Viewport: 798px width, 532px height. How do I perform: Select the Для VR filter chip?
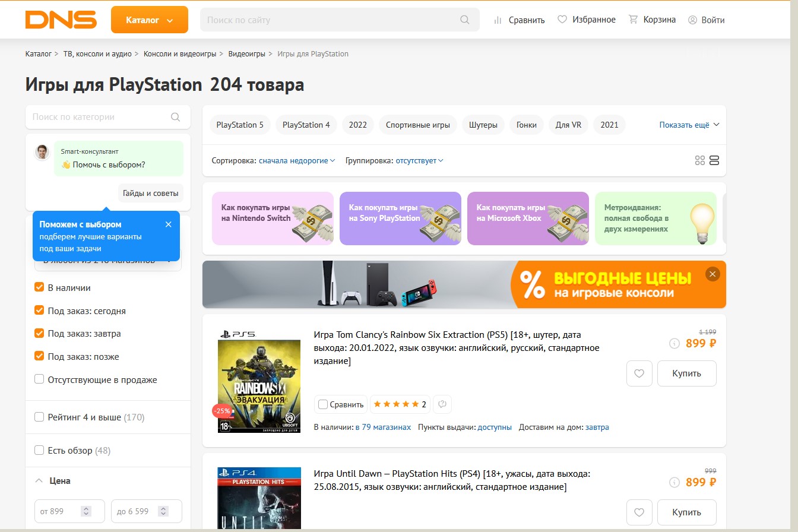[569, 125]
